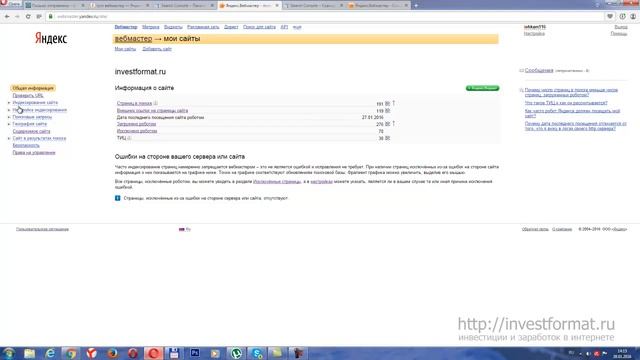This screenshot has width=640, height=360.
Task: Expand the Настройка индексирования sidebar section
Action: point(9,110)
